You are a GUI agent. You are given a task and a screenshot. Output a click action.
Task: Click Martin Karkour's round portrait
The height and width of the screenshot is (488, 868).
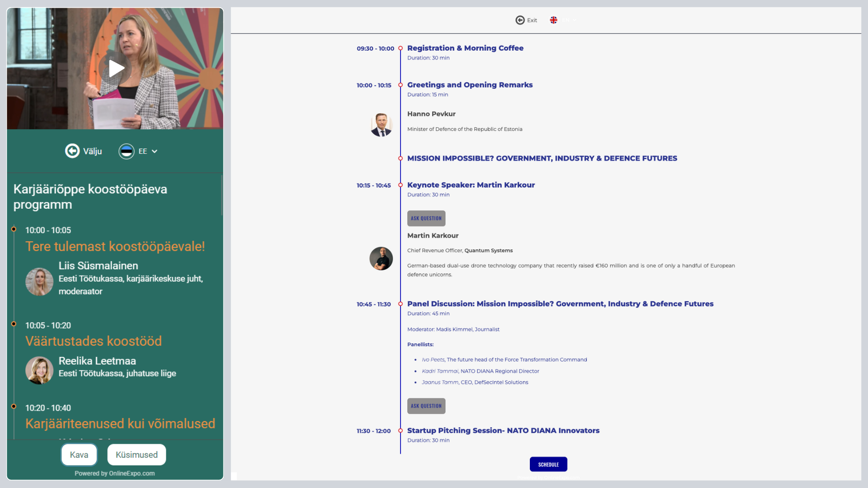[x=381, y=258]
